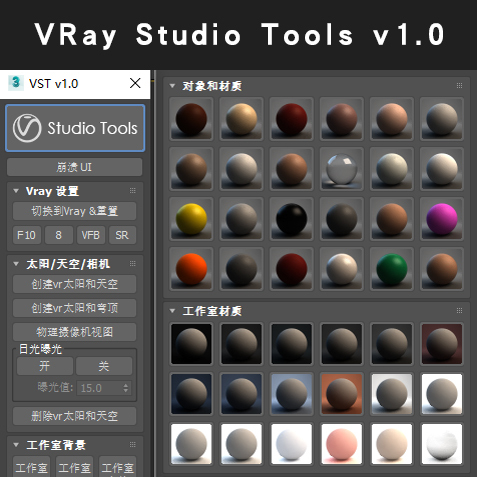The width and height of the screenshot is (477, 477).
Task: Click the grip handle of 太阳/天空/相机 rollout
Action: click(133, 264)
